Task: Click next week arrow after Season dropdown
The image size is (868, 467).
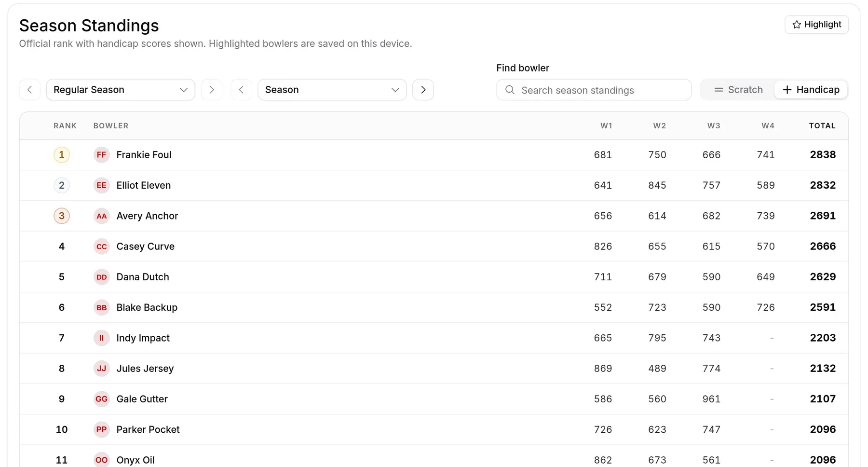Action: click(x=423, y=90)
